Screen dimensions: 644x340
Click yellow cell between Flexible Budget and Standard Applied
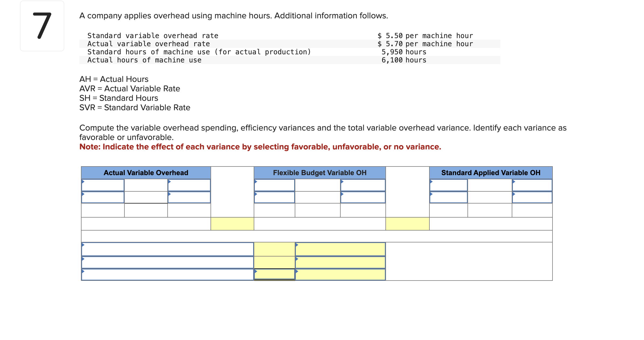point(407,224)
